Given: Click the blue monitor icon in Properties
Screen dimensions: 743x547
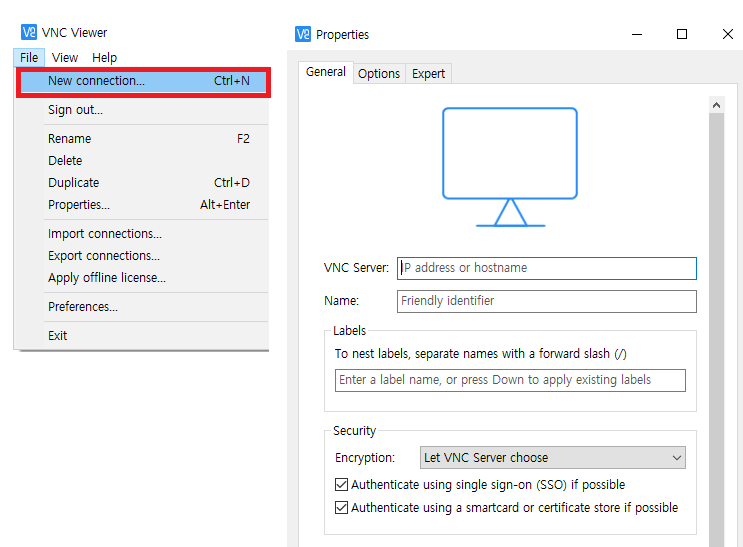Looking at the screenshot, I should click(510, 167).
